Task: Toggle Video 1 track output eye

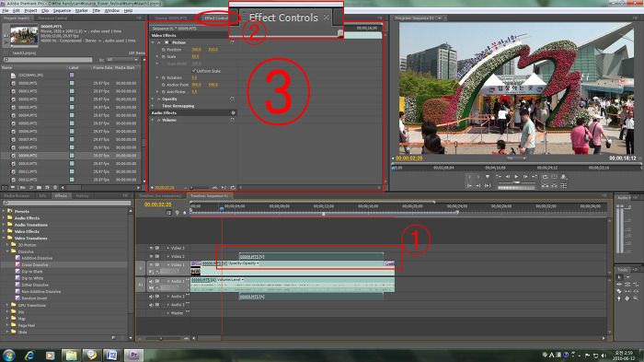Action: pos(151,265)
